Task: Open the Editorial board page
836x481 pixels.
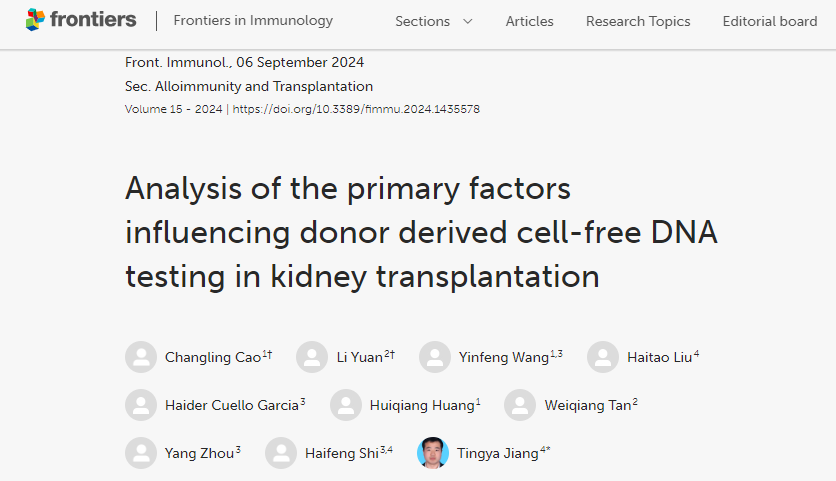Action: click(x=769, y=21)
